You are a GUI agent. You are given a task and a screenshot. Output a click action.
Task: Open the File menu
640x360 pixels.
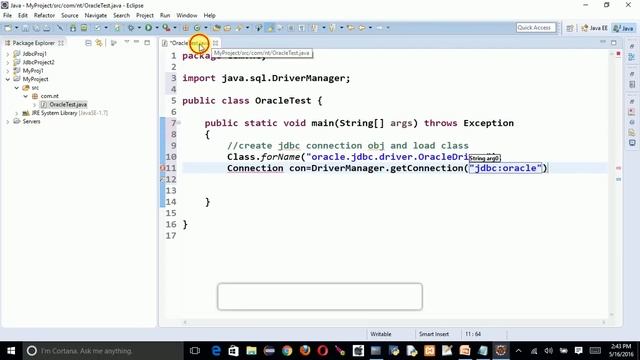[7, 16]
